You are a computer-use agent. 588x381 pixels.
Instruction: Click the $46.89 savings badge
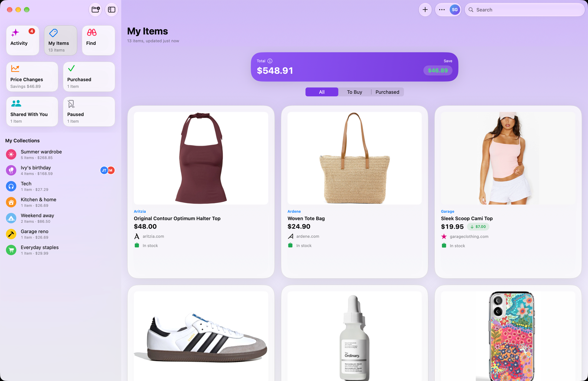(438, 70)
